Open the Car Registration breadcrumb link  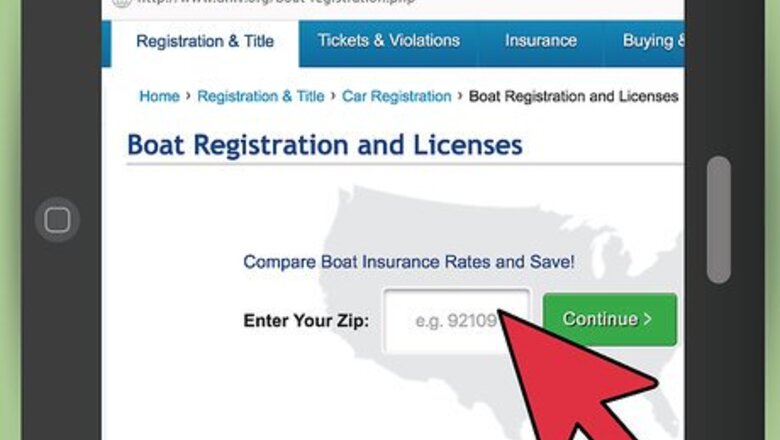[x=396, y=97]
